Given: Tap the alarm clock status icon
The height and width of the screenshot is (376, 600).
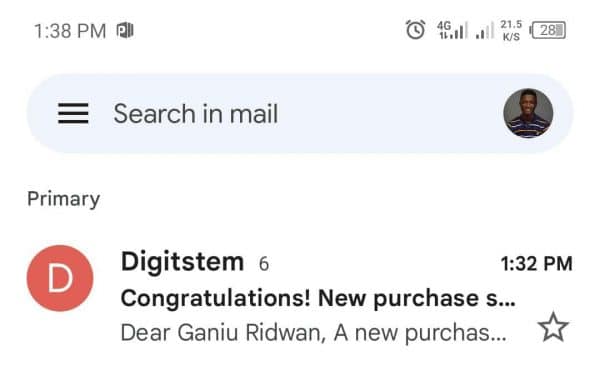Looking at the screenshot, I should click(x=415, y=30).
